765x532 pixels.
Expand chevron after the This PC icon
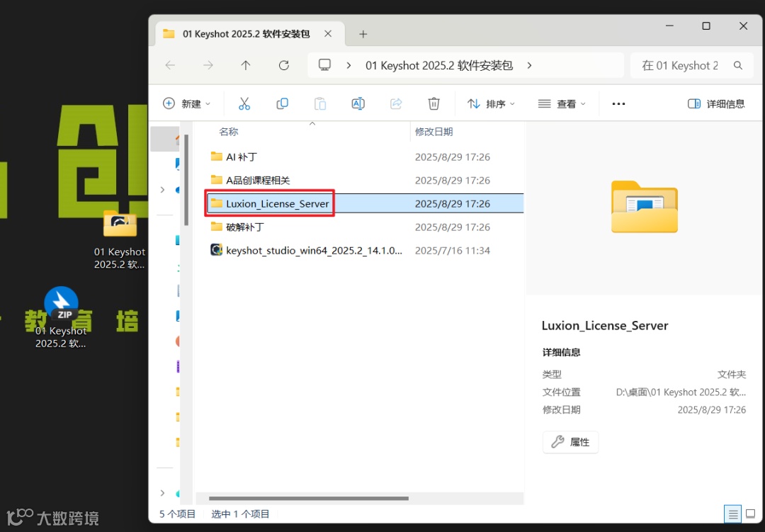(348, 65)
